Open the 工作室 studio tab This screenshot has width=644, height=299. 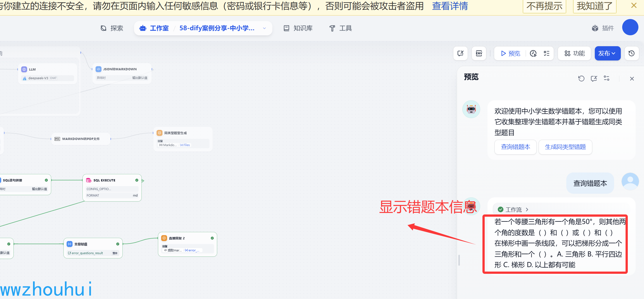coord(154,28)
